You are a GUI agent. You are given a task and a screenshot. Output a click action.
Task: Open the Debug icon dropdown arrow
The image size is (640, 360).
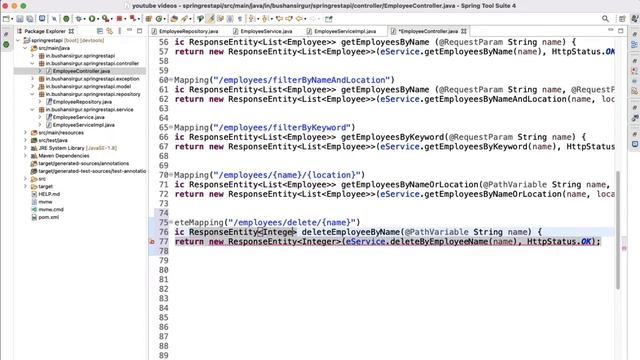coord(85,19)
